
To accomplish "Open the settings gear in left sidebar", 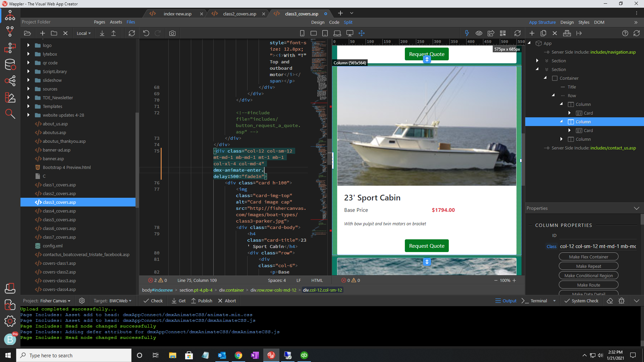I will click(x=10, y=321).
